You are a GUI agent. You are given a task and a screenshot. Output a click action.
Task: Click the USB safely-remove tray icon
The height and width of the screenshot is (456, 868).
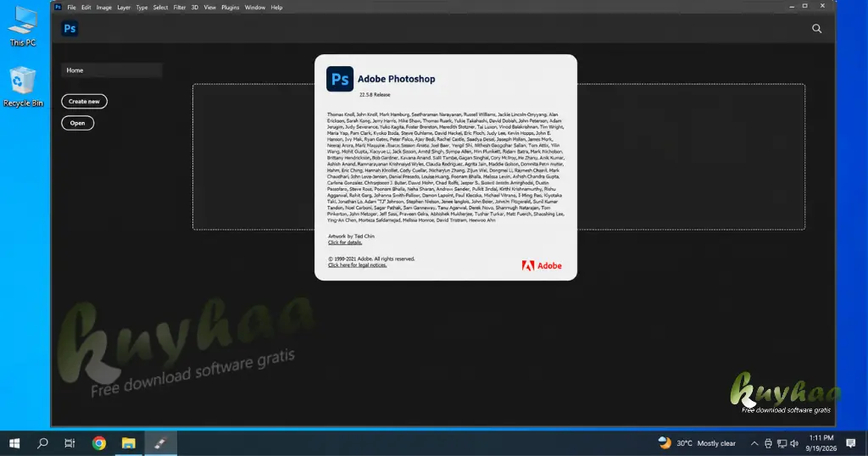coord(768,443)
